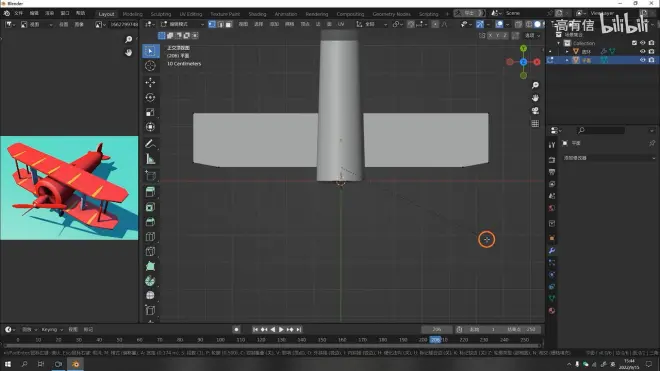Open the Modifier properties wrench tab

(552, 251)
